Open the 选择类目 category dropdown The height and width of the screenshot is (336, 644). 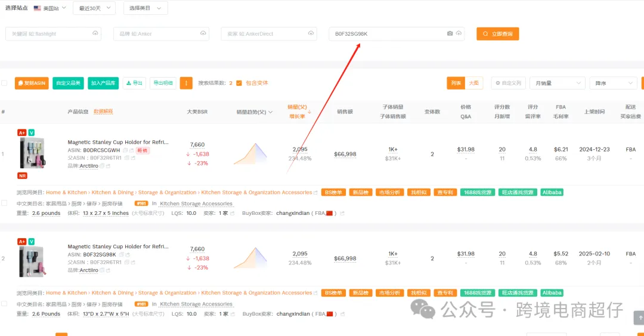coord(145,8)
